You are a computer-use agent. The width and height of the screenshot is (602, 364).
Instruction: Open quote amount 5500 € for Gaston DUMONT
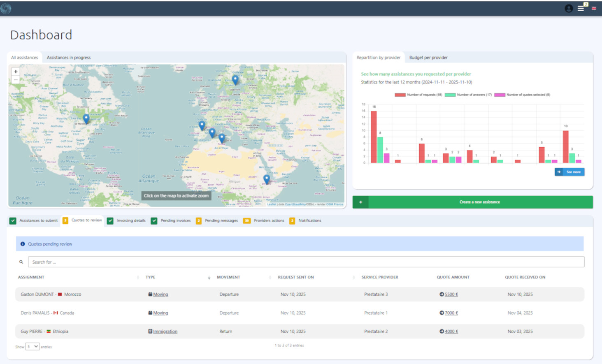click(x=451, y=294)
